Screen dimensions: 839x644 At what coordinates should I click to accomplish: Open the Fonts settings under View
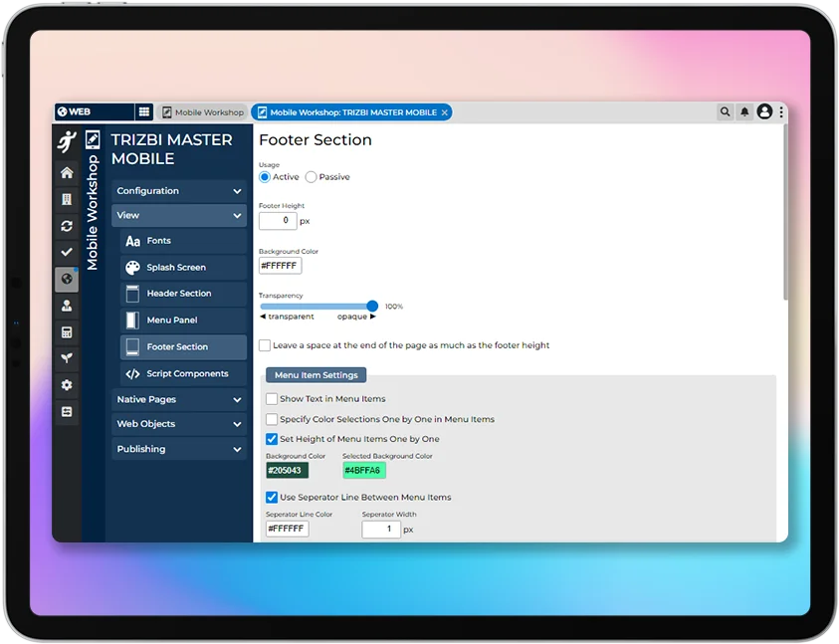click(x=159, y=241)
